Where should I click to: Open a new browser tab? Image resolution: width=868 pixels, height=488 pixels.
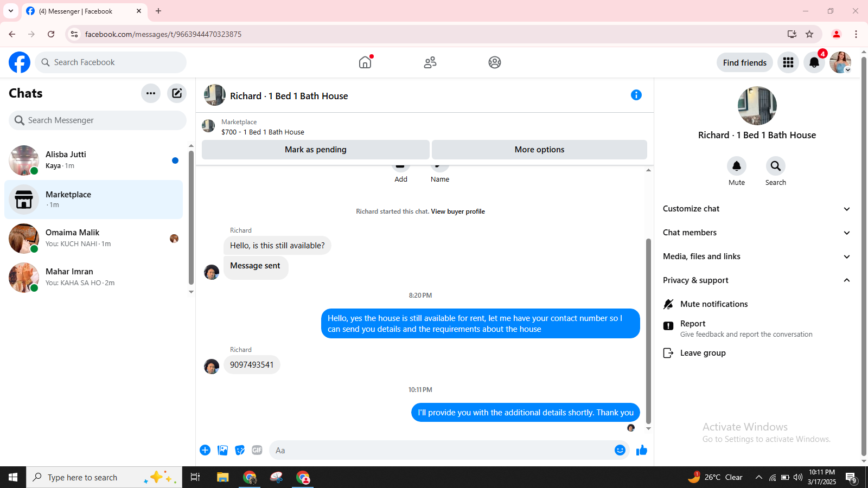[158, 11]
